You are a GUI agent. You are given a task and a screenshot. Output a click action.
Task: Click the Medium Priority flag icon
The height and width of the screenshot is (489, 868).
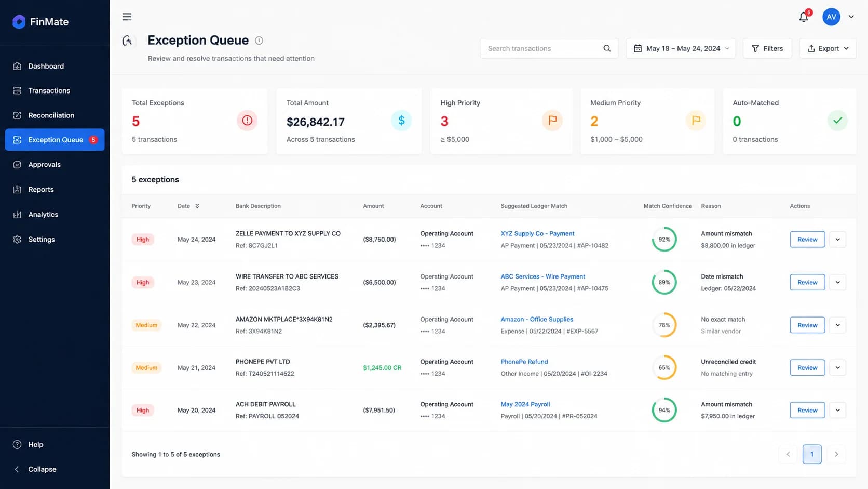point(696,121)
